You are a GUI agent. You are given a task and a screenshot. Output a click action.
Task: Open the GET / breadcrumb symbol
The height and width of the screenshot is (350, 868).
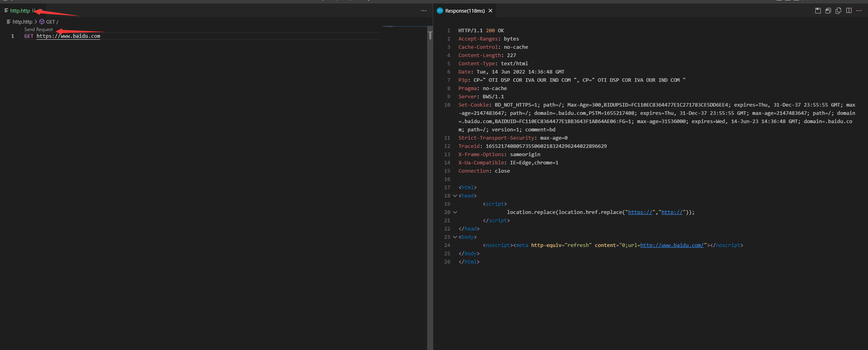click(x=52, y=22)
